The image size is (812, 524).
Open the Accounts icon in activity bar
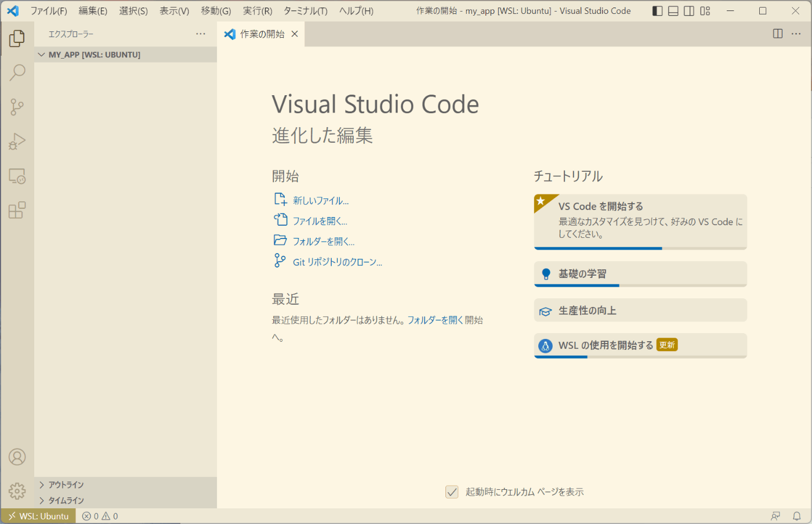coord(17,457)
